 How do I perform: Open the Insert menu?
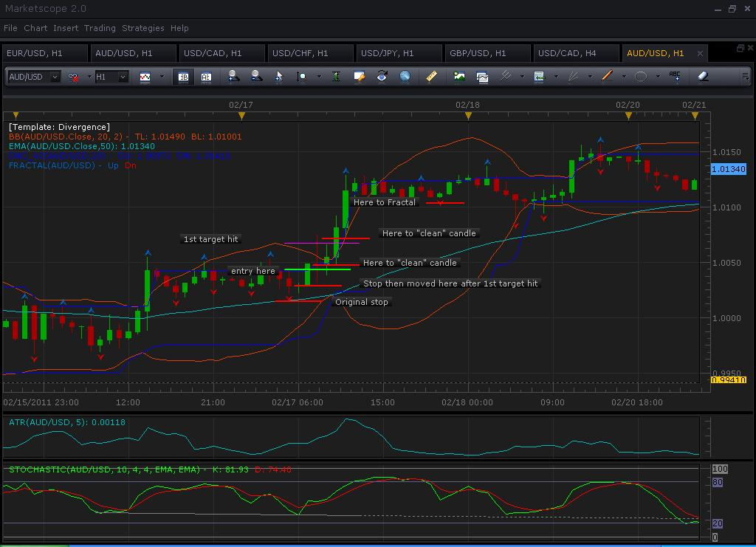click(x=66, y=28)
